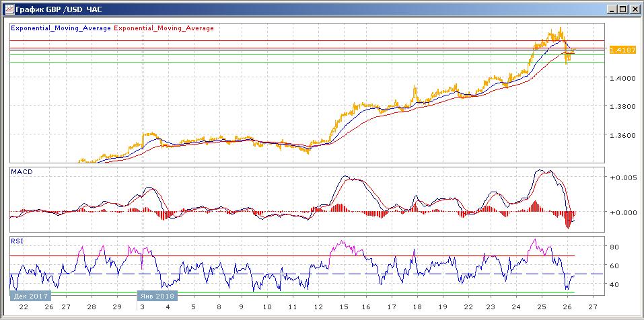This screenshot has width=644, height=320.
Task: Click date 3 on the time axis
Action: tap(142, 307)
